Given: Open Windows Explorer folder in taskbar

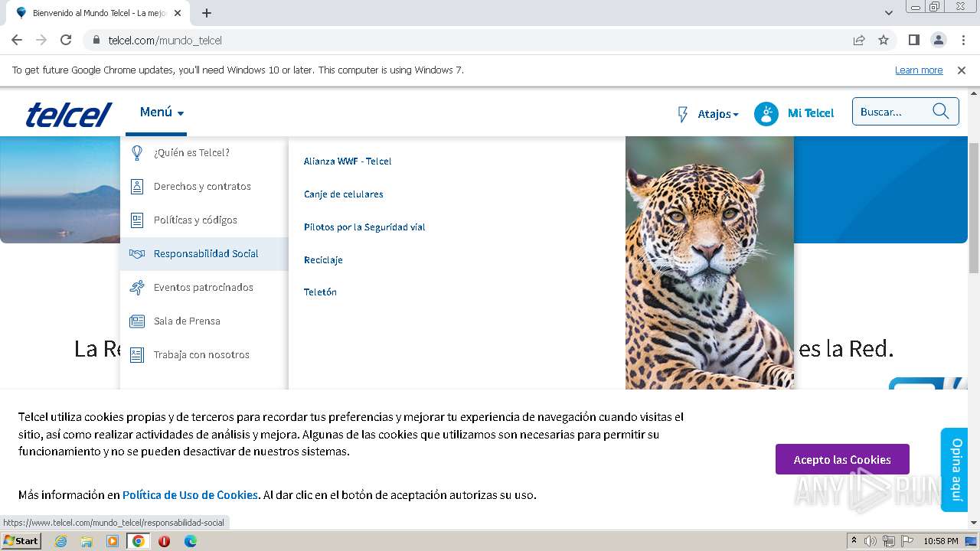Looking at the screenshot, I should [x=87, y=541].
